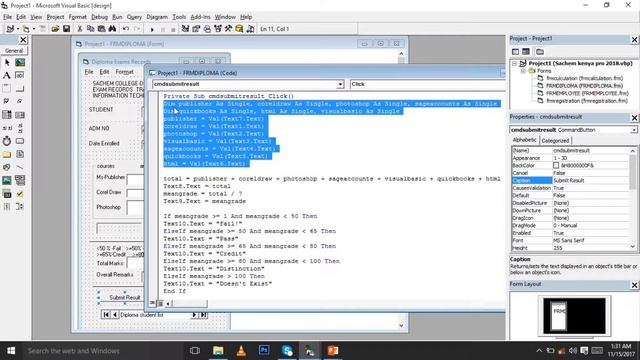Click the BackColor swatch in Properties

pyautogui.click(x=556, y=166)
